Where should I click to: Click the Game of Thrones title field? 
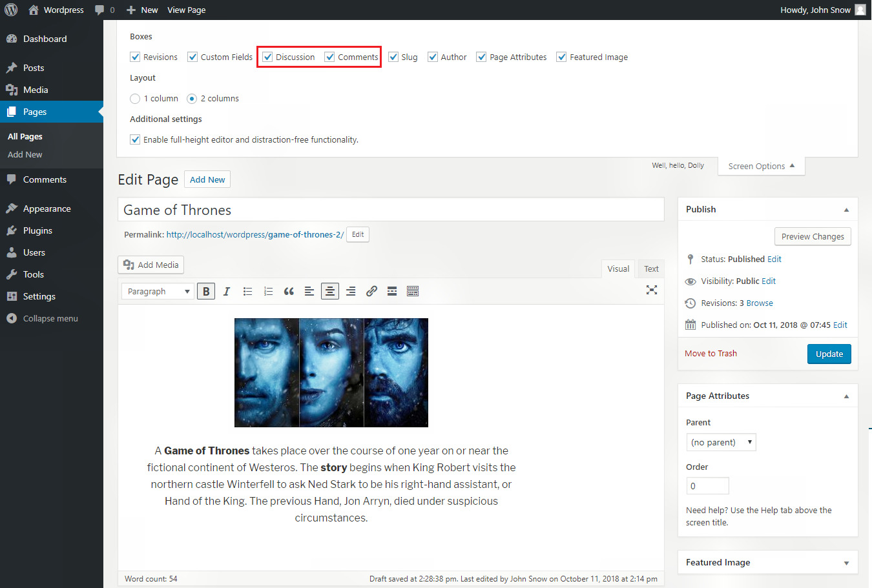391,210
